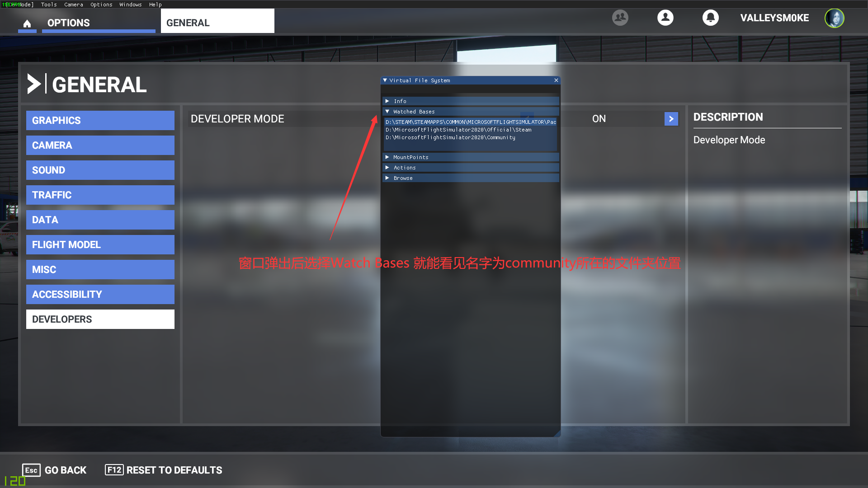Select the GRAPHICS settings tab
The height and width of the screenshot is (488, 868).
[x=100, y=120]
